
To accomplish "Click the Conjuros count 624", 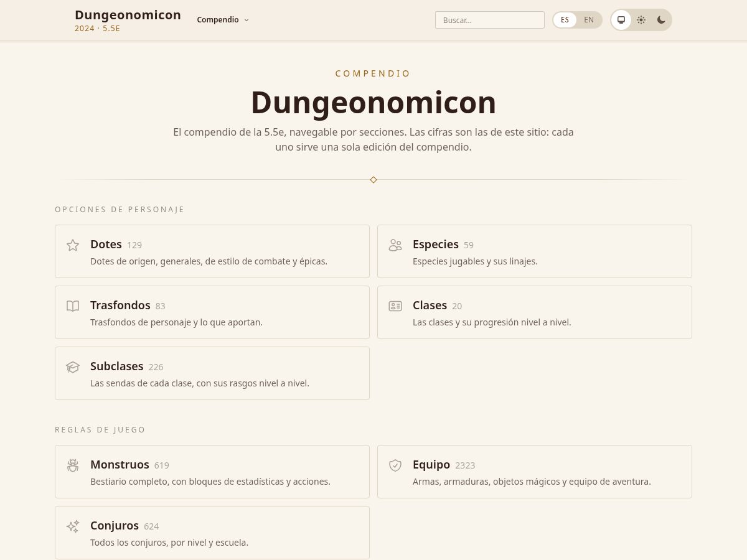I will (151, 526).
